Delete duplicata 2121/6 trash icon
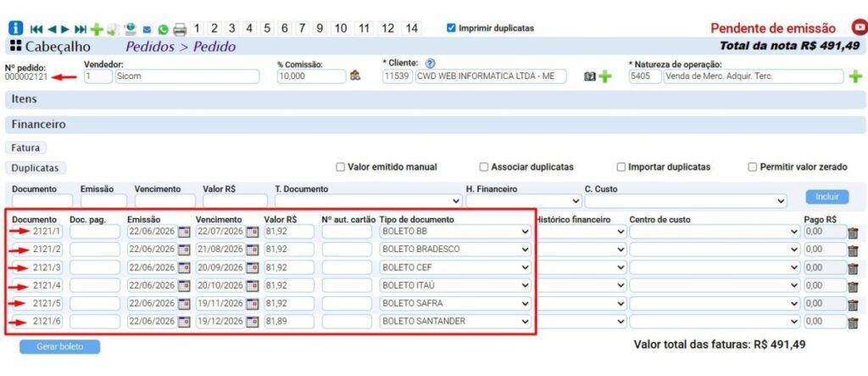 [853, 323]
